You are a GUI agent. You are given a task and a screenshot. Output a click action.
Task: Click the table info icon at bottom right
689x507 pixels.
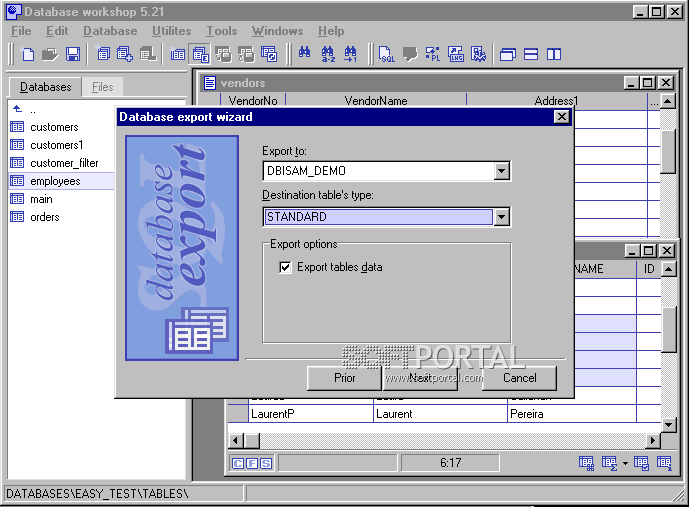click(664, 463)
